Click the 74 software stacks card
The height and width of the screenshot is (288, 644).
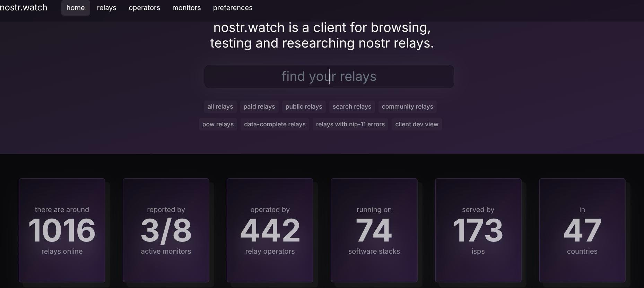(374, 230)
